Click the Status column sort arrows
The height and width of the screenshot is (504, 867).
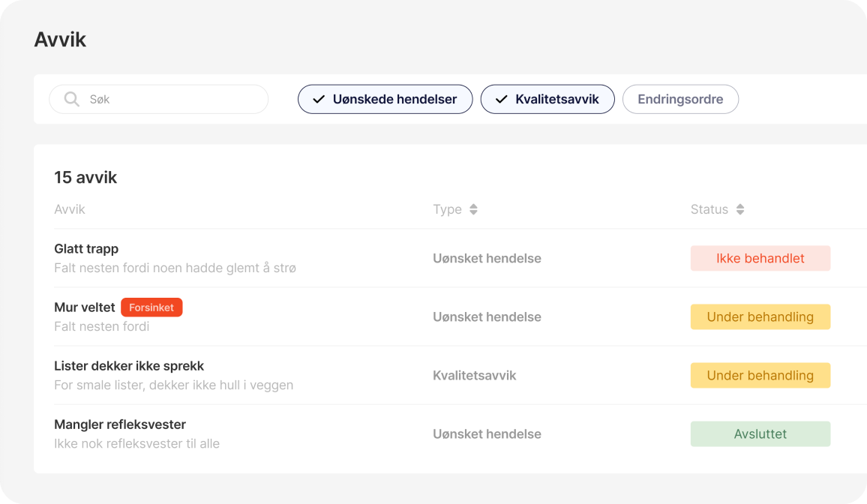[x=740, y=210]
